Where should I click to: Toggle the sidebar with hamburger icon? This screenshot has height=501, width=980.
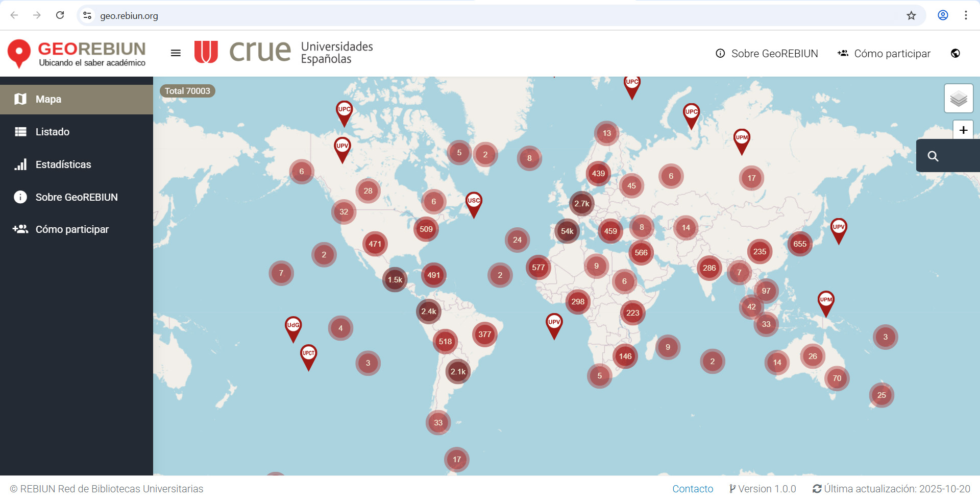pyautogui.click(x=176, y=53)
